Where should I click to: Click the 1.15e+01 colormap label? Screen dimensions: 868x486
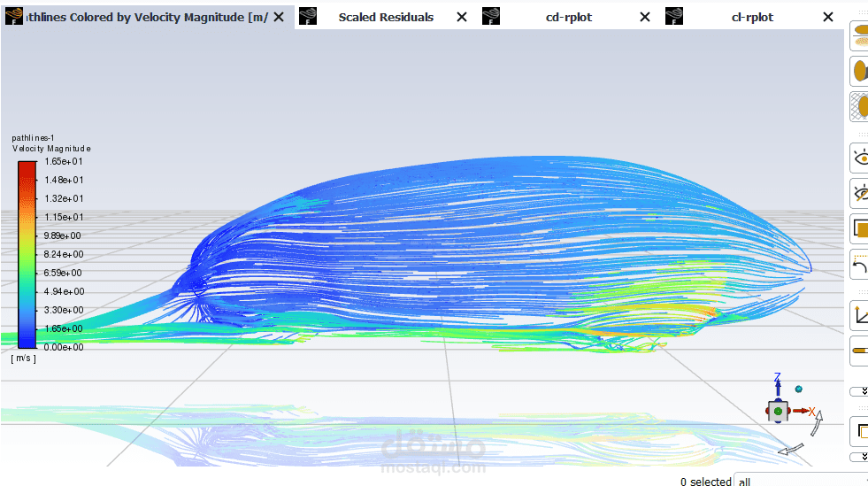[x=64, y=217]
